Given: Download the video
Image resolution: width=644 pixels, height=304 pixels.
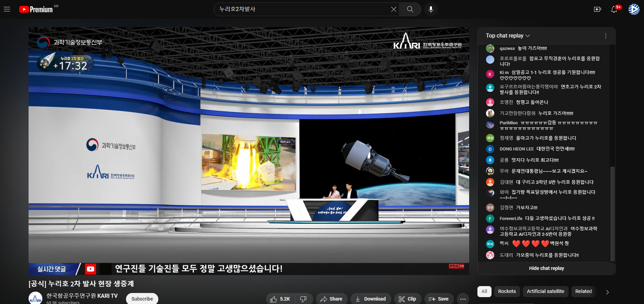Looking at the screenshot, I should click(x=371, y=299).
